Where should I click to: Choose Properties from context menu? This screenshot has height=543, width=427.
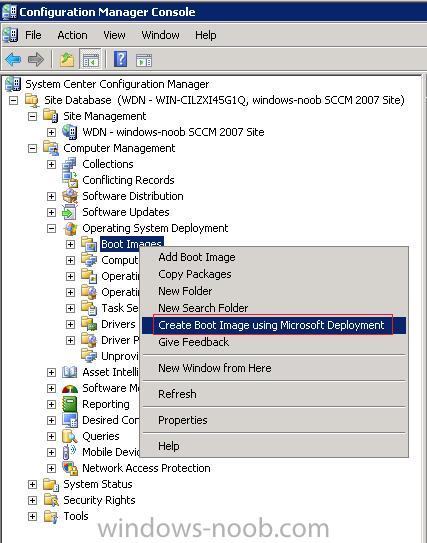click(x=274, y=420)
